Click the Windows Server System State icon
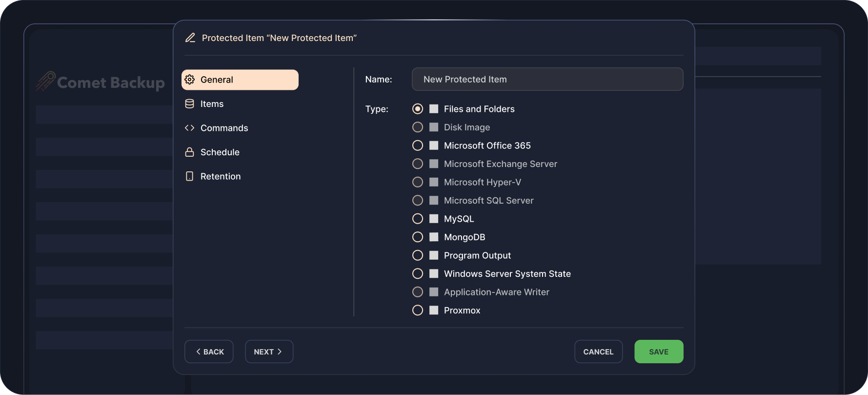 point(434,273)
